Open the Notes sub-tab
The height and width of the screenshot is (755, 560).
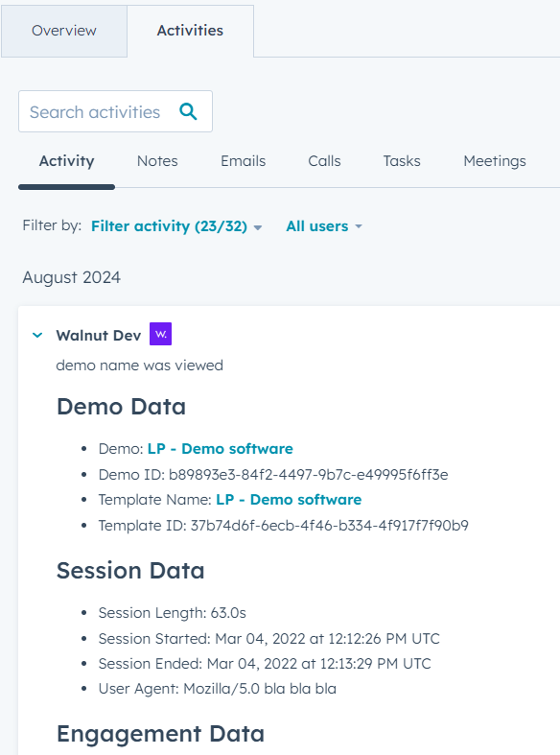(157, 161)
